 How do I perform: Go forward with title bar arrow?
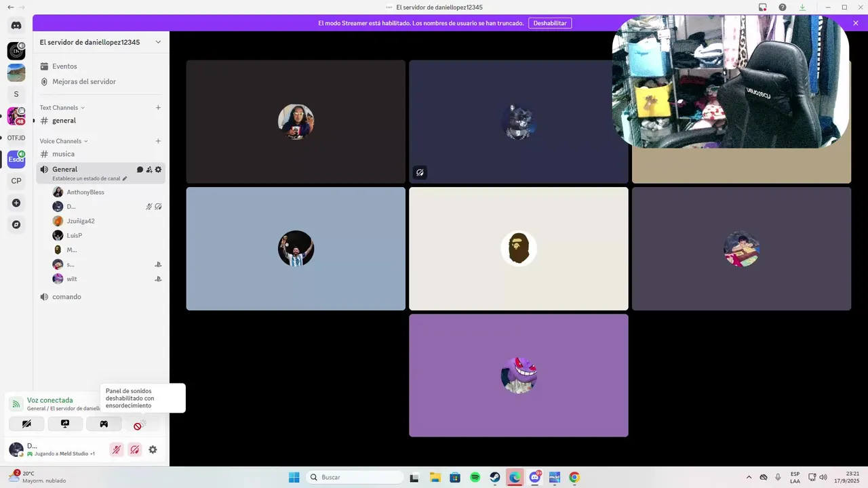click(x=22, y=7)
